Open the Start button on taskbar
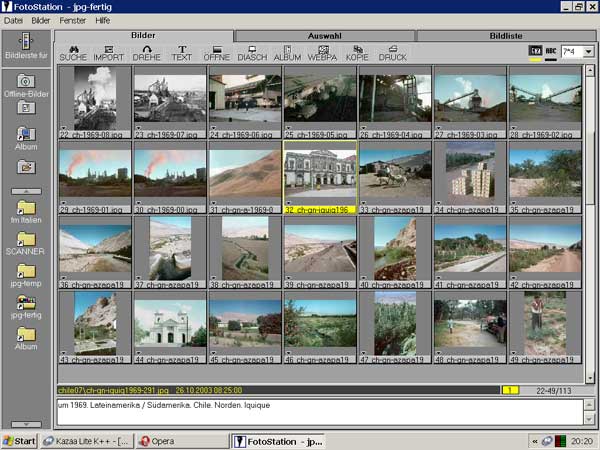600x450 pixels. (19, 441)
